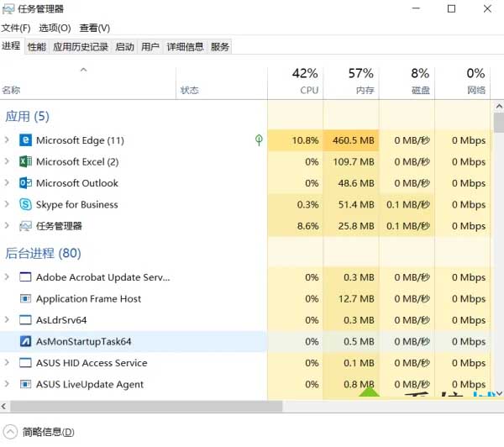Screen dimensions: 504x447
Task: Click the 48.6 MB memory cell for Outlook
Action: click(351, 183)
